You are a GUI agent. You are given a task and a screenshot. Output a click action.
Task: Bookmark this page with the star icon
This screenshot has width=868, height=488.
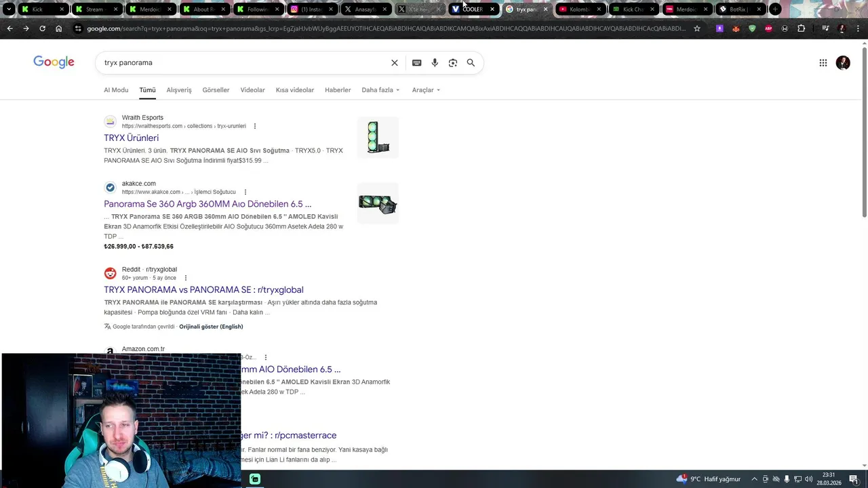click(696, 28)
